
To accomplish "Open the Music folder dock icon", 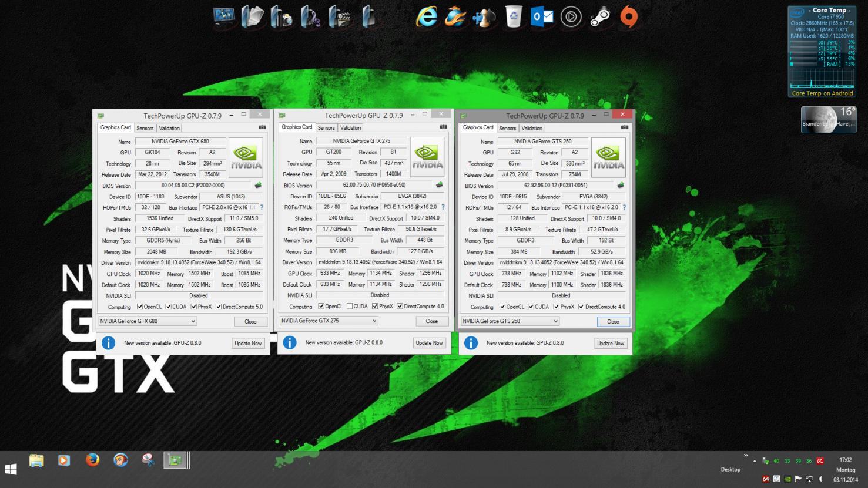I will pyautogui.click(x=310, y=17).
